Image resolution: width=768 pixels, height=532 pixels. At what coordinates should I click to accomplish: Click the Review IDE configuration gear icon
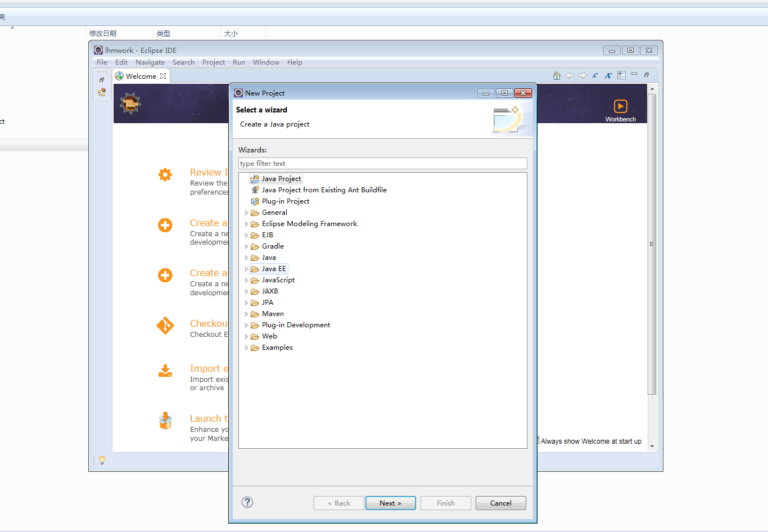165,174
